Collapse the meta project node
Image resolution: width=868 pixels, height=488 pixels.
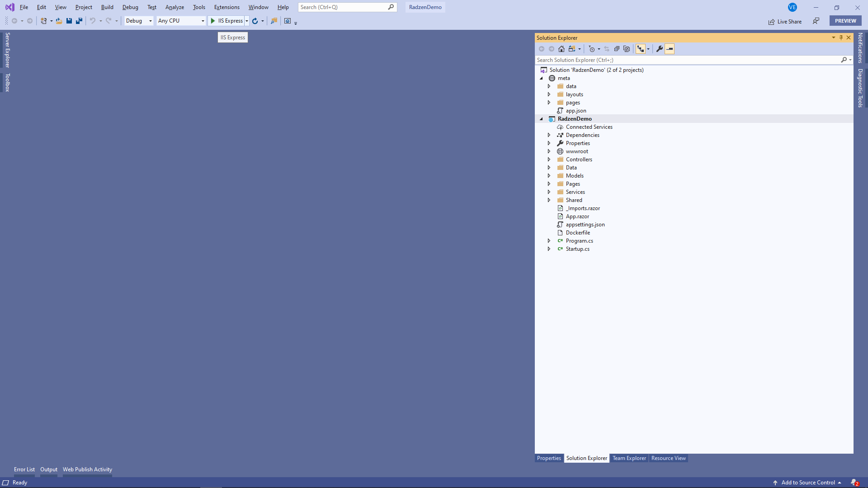[541, 78]
